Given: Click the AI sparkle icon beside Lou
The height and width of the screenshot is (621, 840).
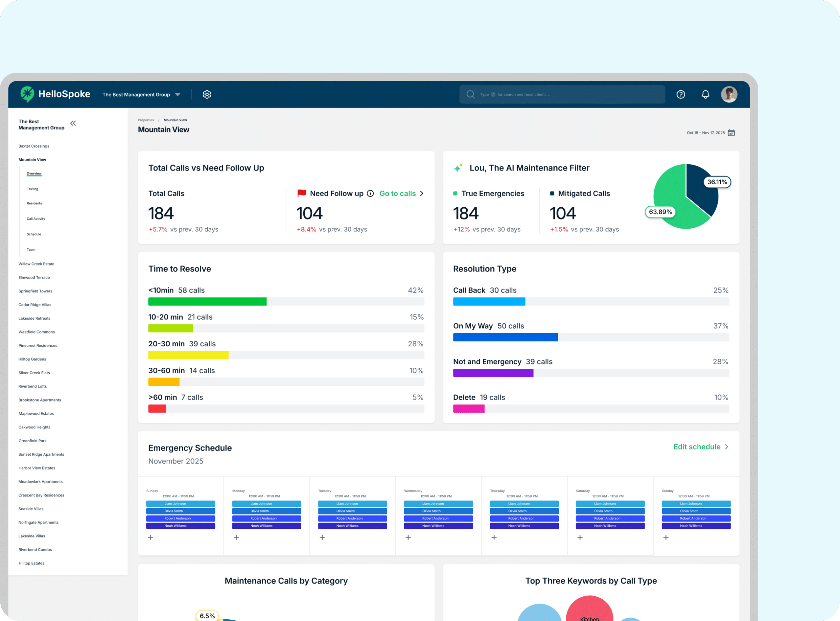Looking at the screenshot, I should pos(458,168).
